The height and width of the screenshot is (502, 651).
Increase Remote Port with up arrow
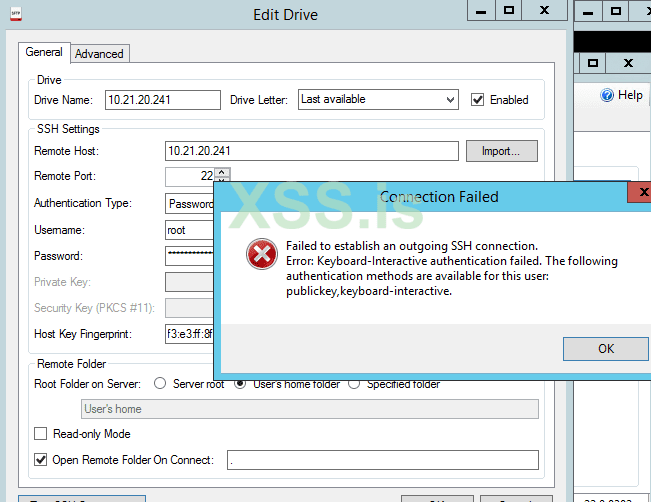click(x=222, y=172)
